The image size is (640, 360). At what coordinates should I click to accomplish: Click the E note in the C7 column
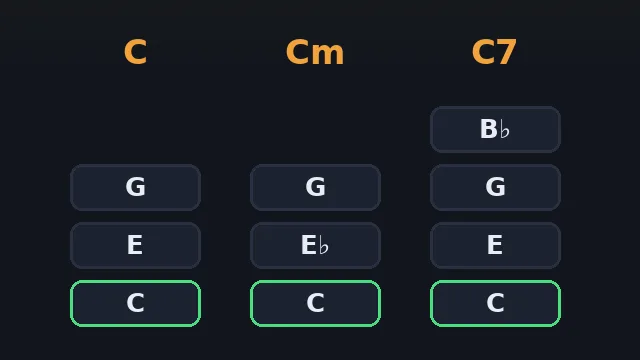496,245
